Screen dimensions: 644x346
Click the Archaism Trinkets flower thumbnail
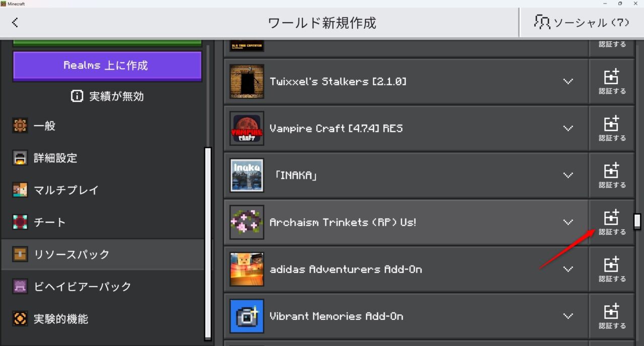[x=247, y=222]
